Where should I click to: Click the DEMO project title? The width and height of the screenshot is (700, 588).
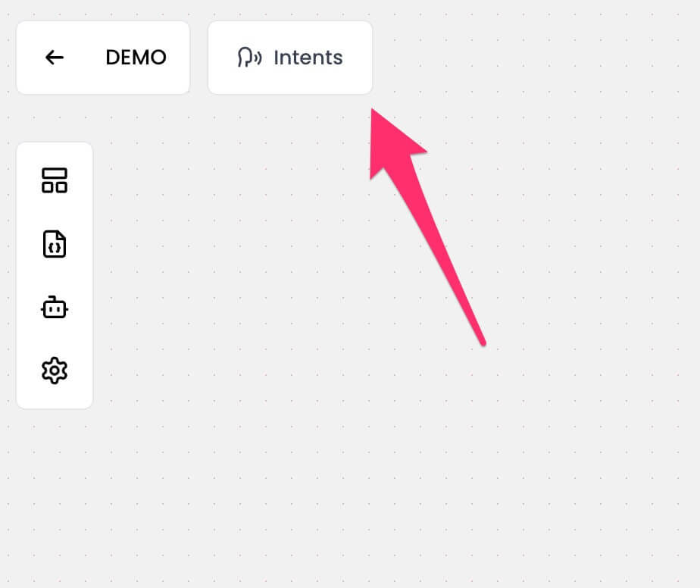(136, 58)
